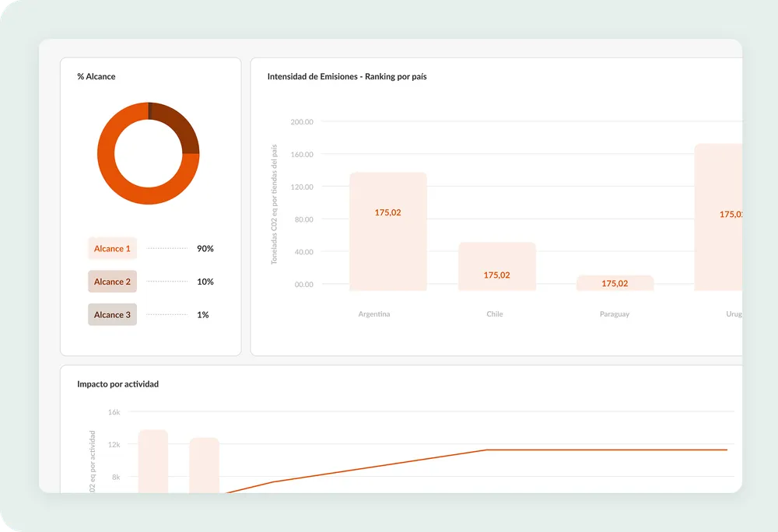Select the second bar in Impacto chart
Screen dimensions: 778x532
205,465
